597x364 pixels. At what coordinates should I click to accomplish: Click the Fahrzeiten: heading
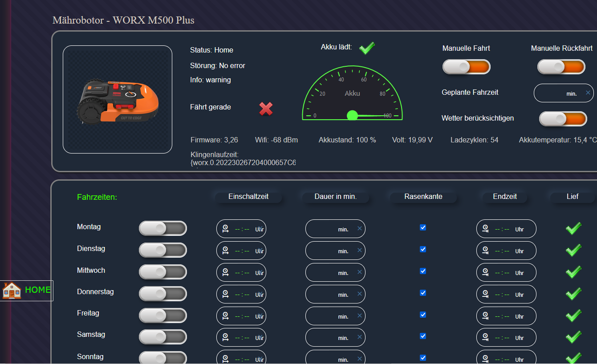click(97, 197)
